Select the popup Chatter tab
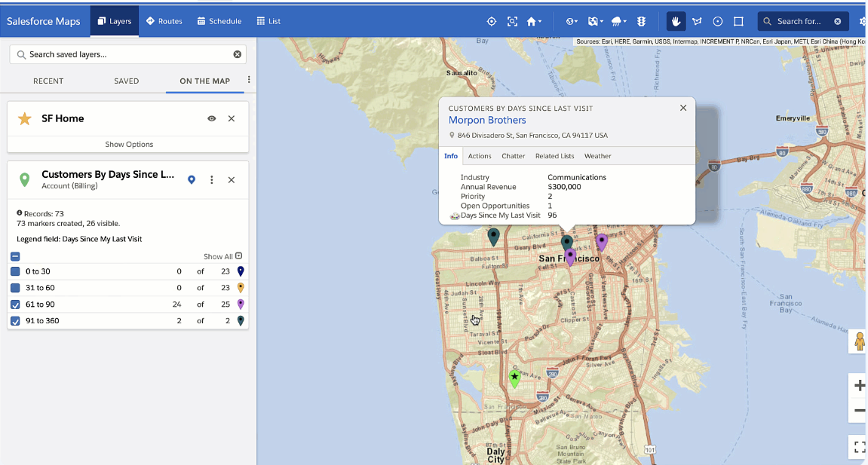Image resolution: width=868 pixels, height=465 pixels. point(513,156)
